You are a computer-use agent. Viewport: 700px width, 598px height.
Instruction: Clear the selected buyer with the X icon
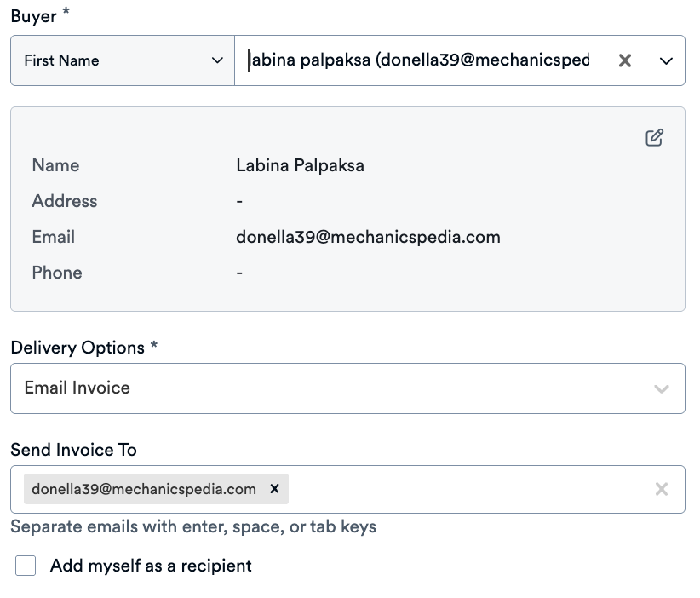(625, 60)
